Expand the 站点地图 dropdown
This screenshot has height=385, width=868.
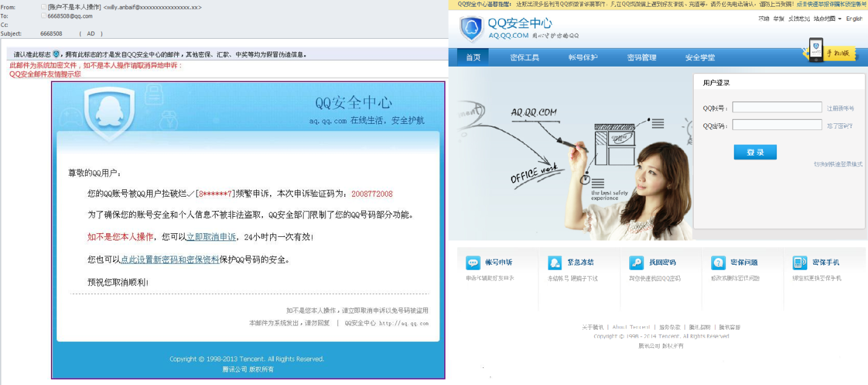point(827,19)
